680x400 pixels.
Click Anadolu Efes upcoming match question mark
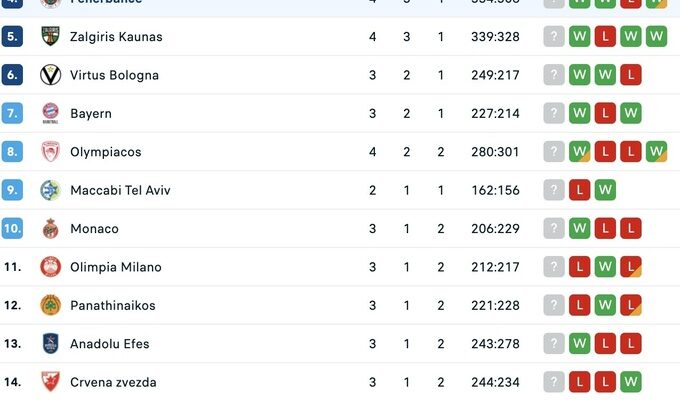coord(554,344)
